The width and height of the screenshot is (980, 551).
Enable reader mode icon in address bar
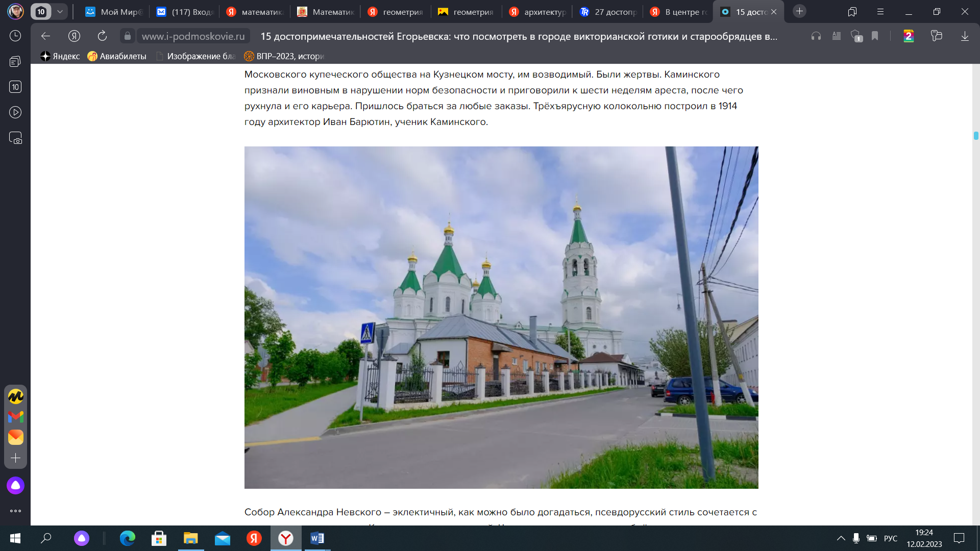[x=837, y=36]
